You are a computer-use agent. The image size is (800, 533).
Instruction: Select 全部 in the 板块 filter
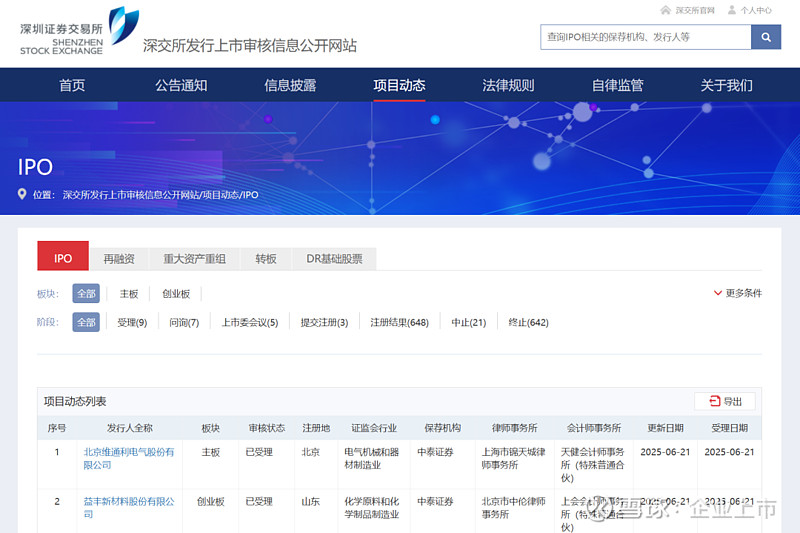86,294
